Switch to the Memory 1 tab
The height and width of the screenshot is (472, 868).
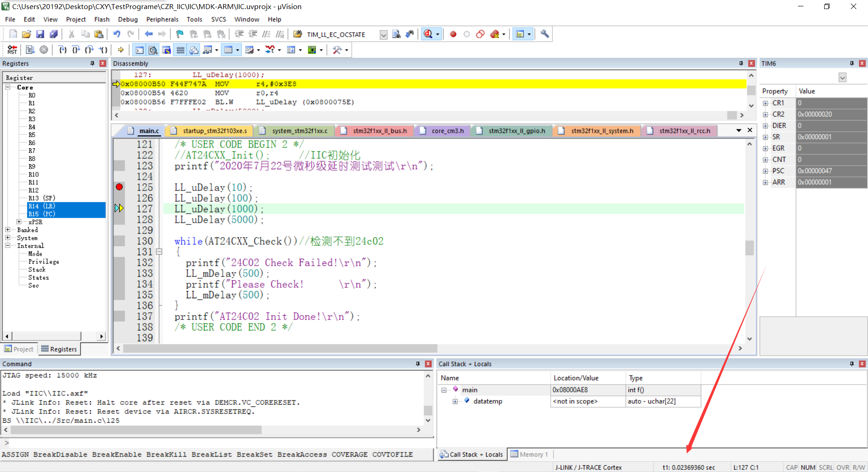(x=529, y=454)
